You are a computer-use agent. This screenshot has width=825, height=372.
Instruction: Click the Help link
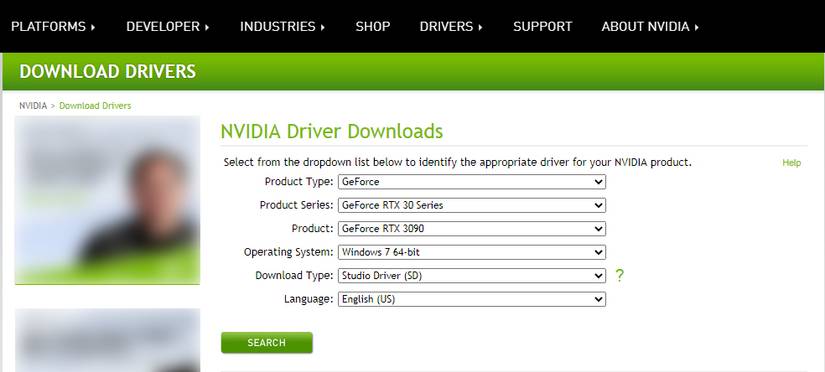[791, 163]
